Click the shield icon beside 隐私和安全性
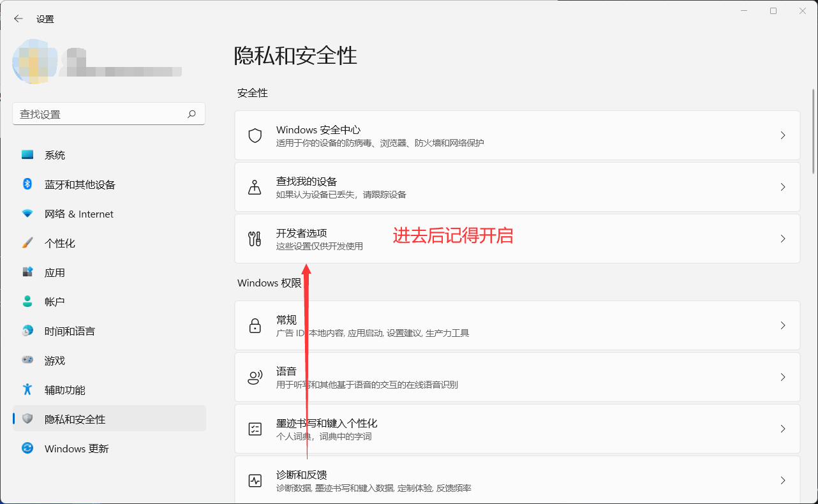 click(27, 419)
